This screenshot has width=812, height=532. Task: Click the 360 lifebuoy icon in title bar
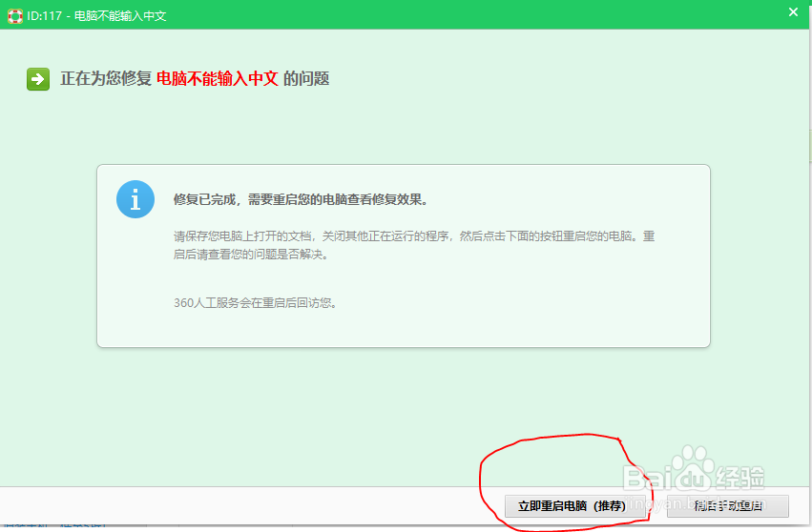[x=15, y=16]
